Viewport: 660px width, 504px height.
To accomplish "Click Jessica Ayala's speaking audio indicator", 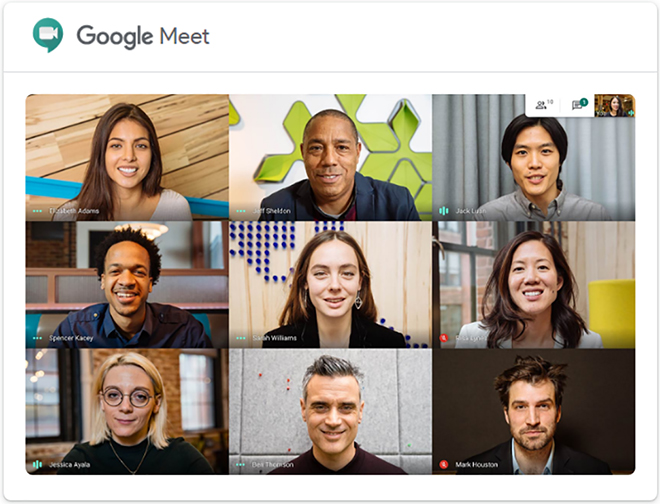I will point(37,464).
